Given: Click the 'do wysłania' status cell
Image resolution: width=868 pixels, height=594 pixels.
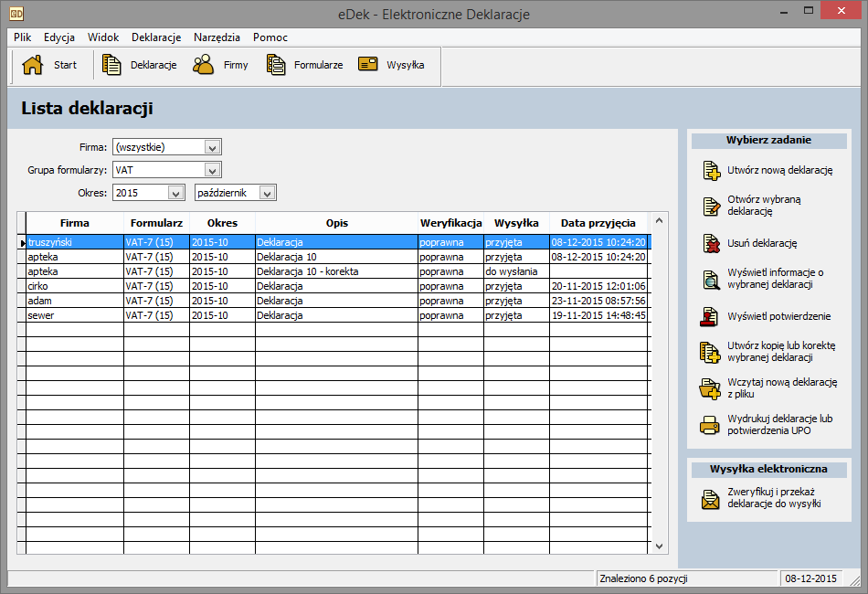Looking at the screenshot, I should (x=516, y=271).
